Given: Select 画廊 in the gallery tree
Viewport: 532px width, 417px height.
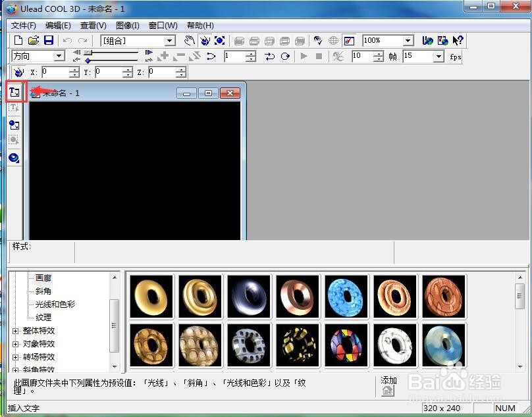Looking at the screenshot, I should coord(43,278).
